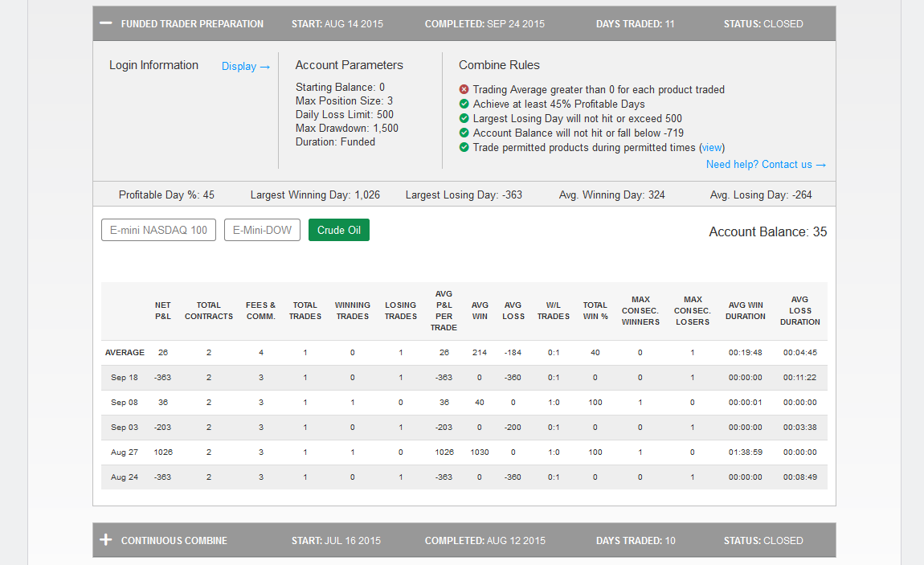Click the Continuous Combine header title
Image resolution: width=924 pixels, height=565 pixels.
pyautogui.click(x=174, y=541)
